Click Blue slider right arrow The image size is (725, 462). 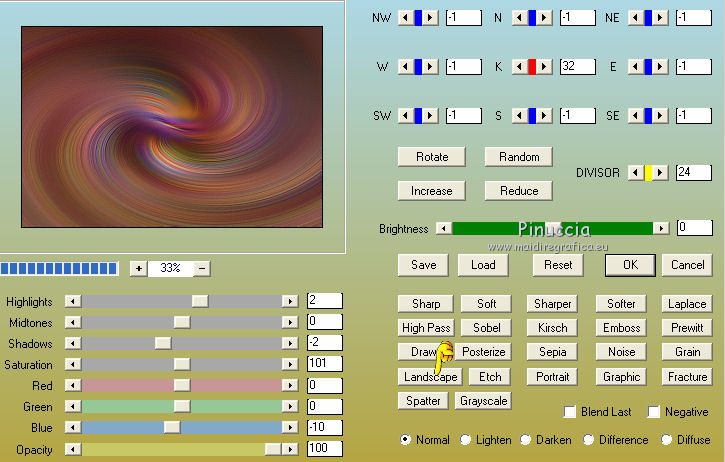coord(290,427)
